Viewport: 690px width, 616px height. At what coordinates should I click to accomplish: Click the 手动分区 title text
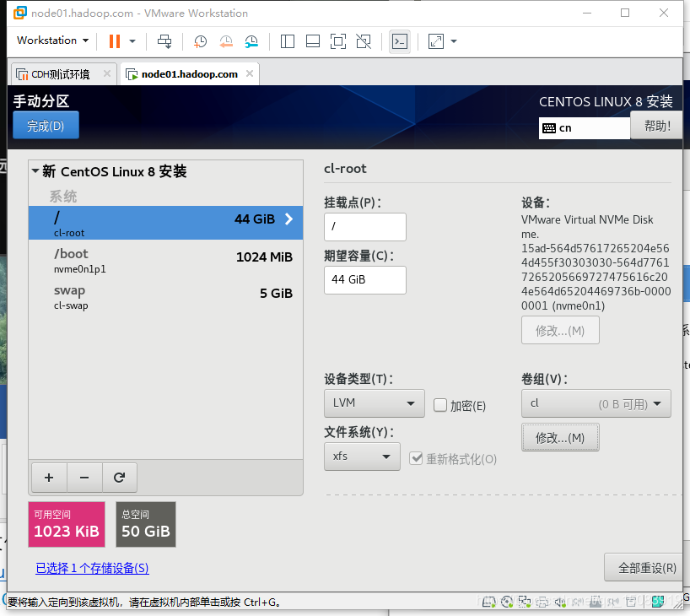point(41,100)
